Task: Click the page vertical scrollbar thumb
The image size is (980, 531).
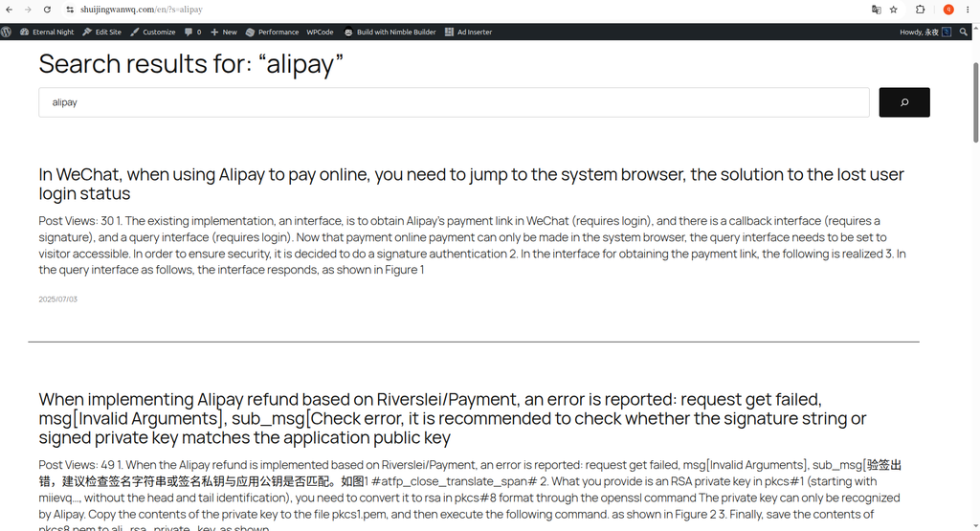Action: coord(975,103)
